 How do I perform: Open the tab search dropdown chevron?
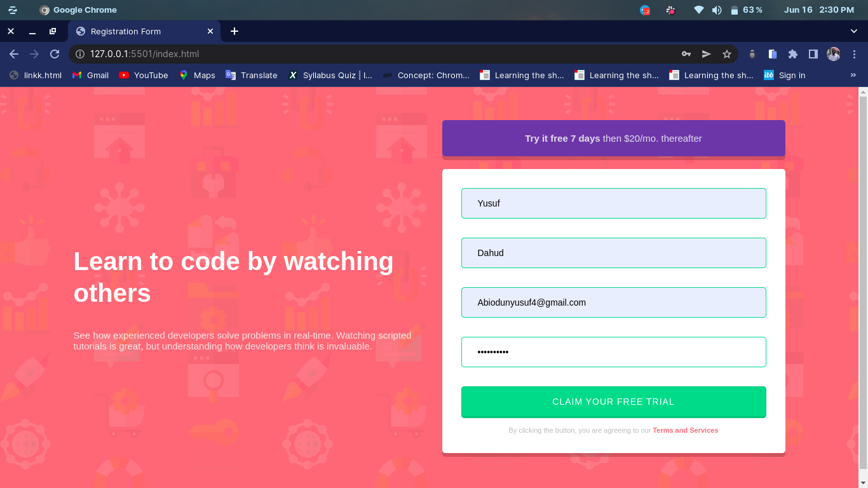click(x=853, y=31)
